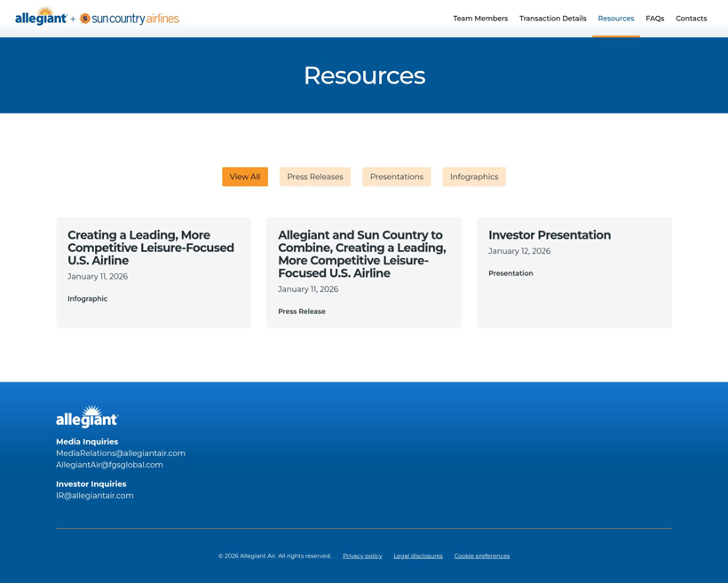Email investor relations at IR@allegiantair.com

[x=95, y=496]
